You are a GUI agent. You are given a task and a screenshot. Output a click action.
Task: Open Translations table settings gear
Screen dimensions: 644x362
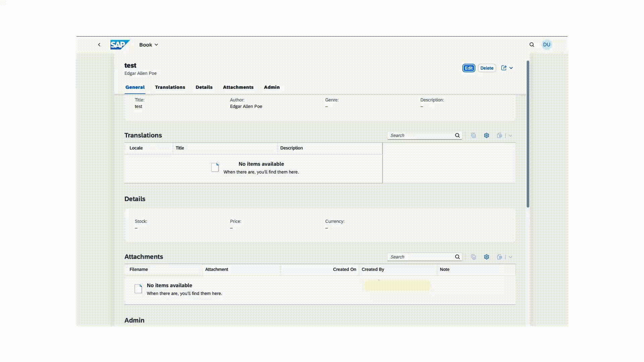[486, 135]
